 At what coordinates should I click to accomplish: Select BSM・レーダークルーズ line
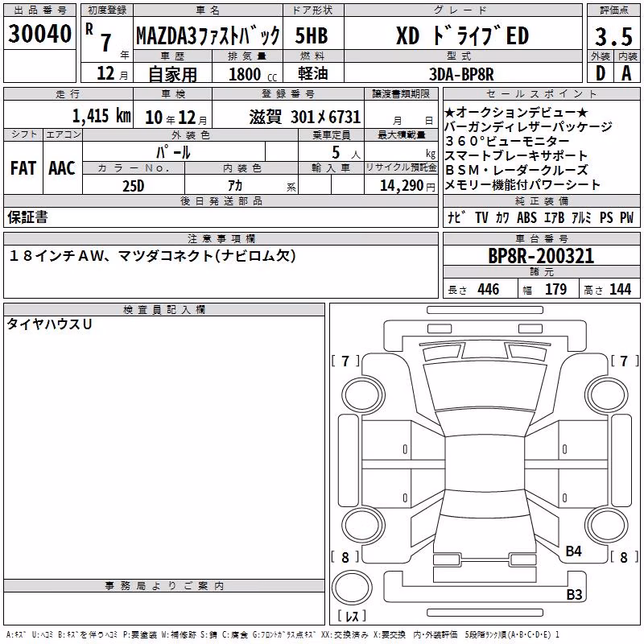coord(517,170)
